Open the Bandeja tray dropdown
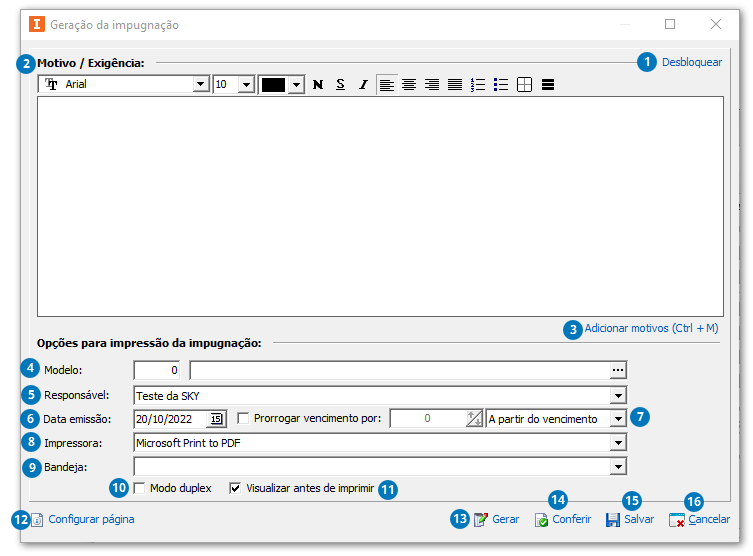This screenshot has height=556, width=753. pyautogui.click(x=618, y=466)
